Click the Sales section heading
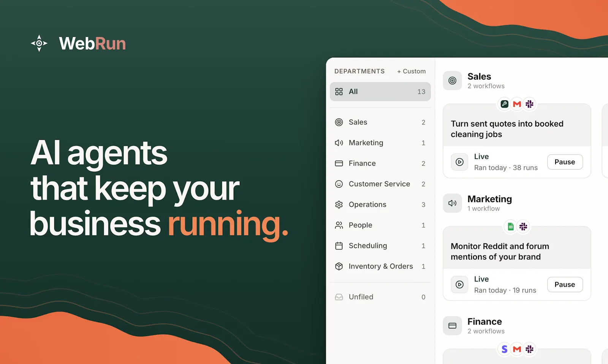This screenshot has height=364, width=608. pyautogui.click(x=479, y=76)
